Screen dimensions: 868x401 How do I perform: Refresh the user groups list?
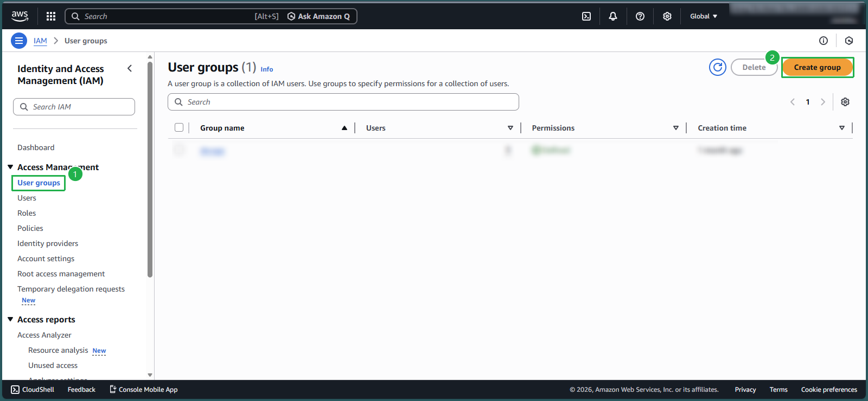click(x=717, y=67)
